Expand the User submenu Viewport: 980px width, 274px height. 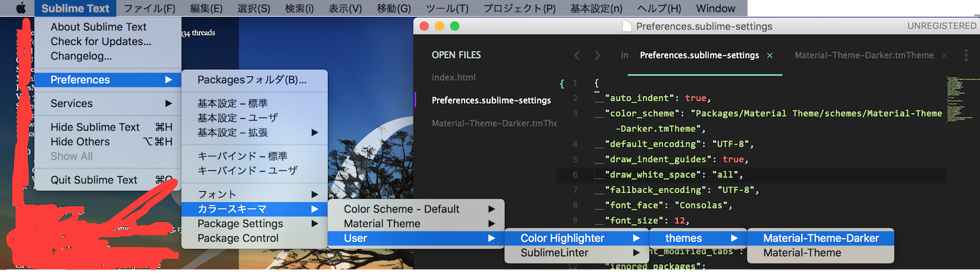[x=416, y=238]
